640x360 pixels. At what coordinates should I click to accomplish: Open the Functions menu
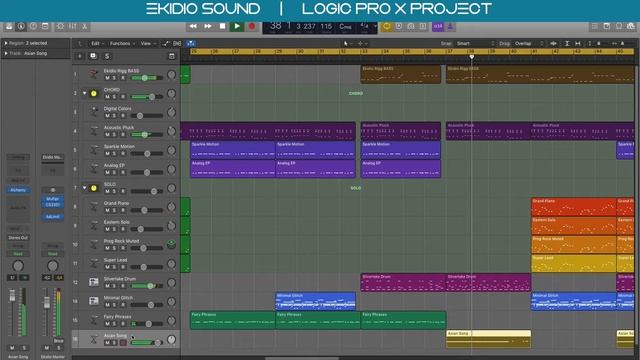122,43
